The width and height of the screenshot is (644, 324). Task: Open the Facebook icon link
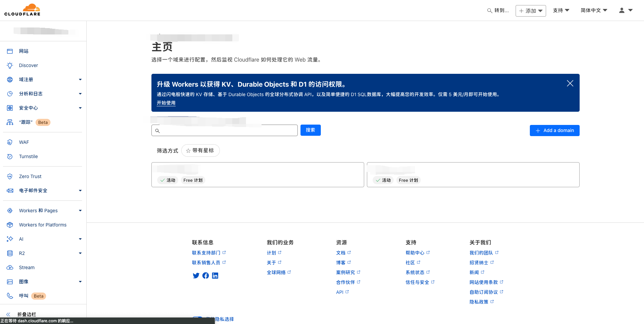206,276
